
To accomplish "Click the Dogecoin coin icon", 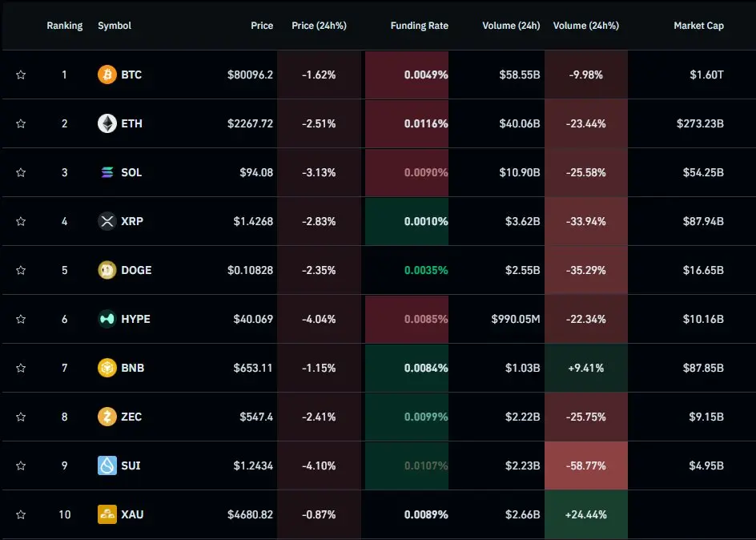I will (x=107, y=270).
